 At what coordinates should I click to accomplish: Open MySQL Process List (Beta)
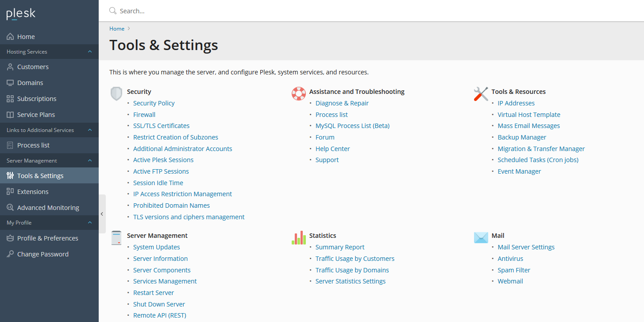pos(352,126)
